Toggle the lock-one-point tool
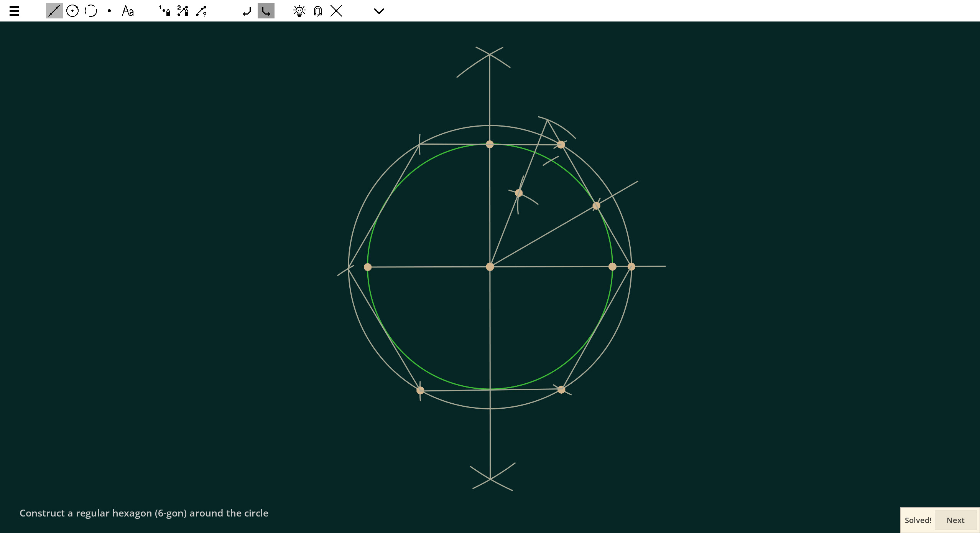 pos(164,11)
